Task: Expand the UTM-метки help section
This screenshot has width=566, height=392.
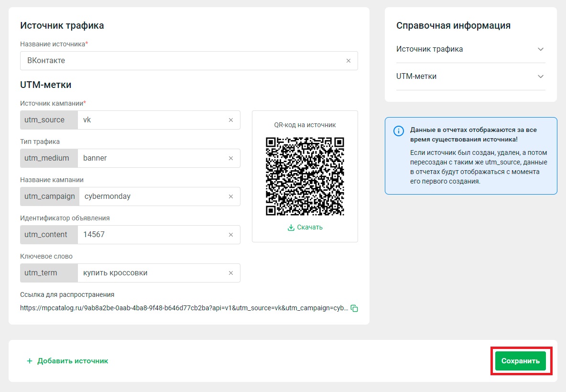Action: point(541,76)
